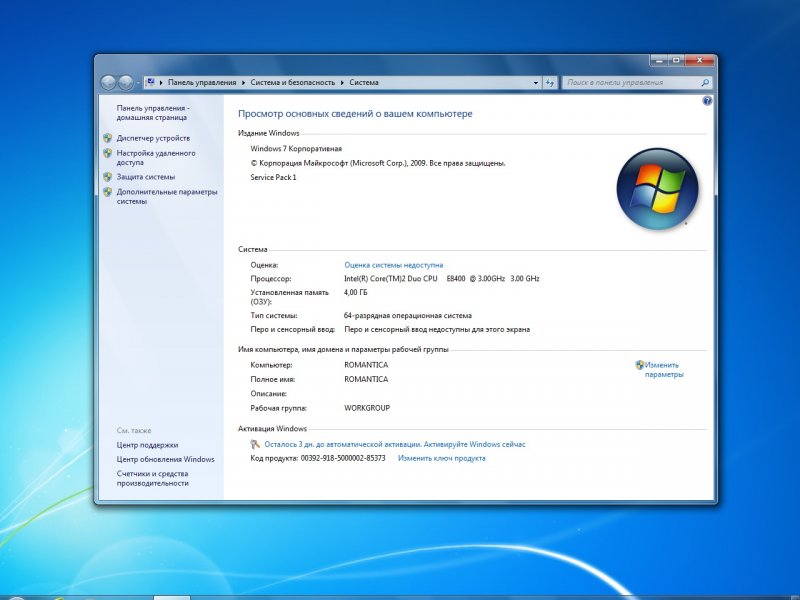Click shield icon next to Настройка удаленного доступа
This screenshot has height=600, width=800.
[107, 153]
